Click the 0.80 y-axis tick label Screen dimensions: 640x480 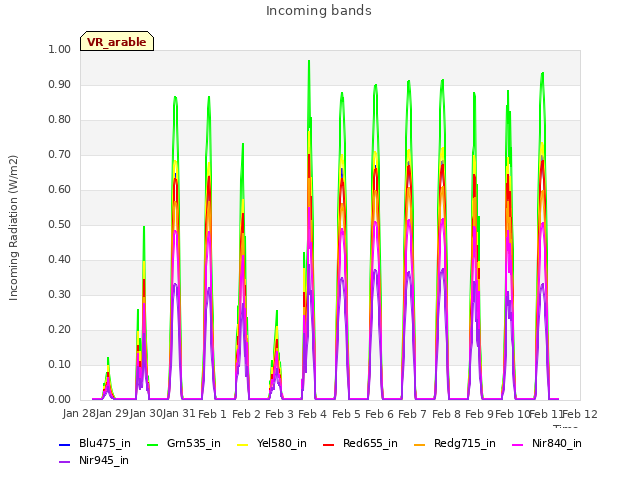point(60,120)
